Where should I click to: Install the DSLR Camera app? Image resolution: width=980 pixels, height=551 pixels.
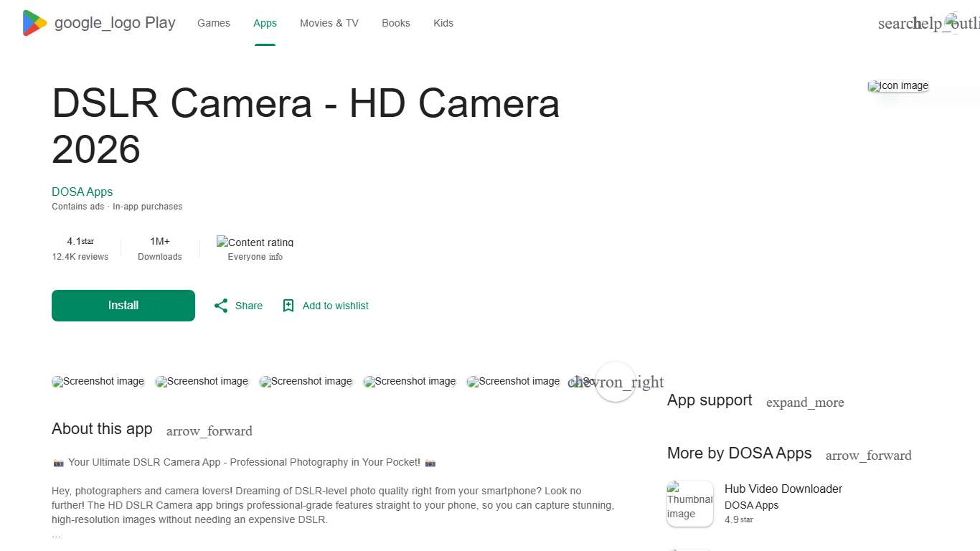[x=123, y=305]
